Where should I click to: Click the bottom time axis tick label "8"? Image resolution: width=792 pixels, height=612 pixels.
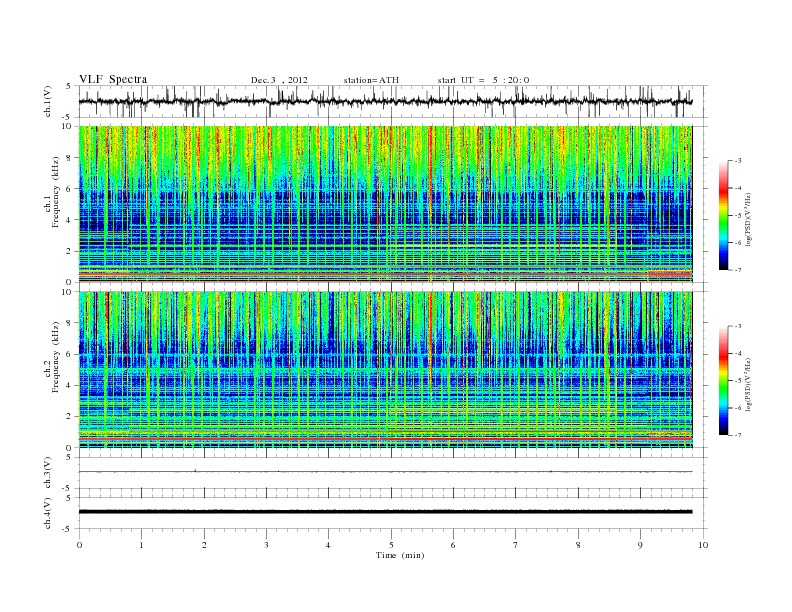pos(578,545)
